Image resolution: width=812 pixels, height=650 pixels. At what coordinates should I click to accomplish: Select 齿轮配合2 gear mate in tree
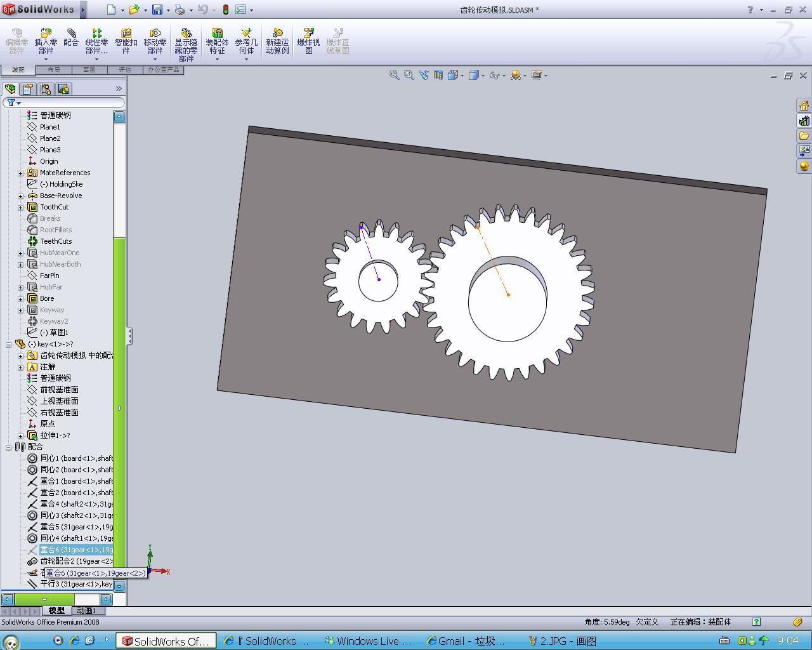pos(70,561)
